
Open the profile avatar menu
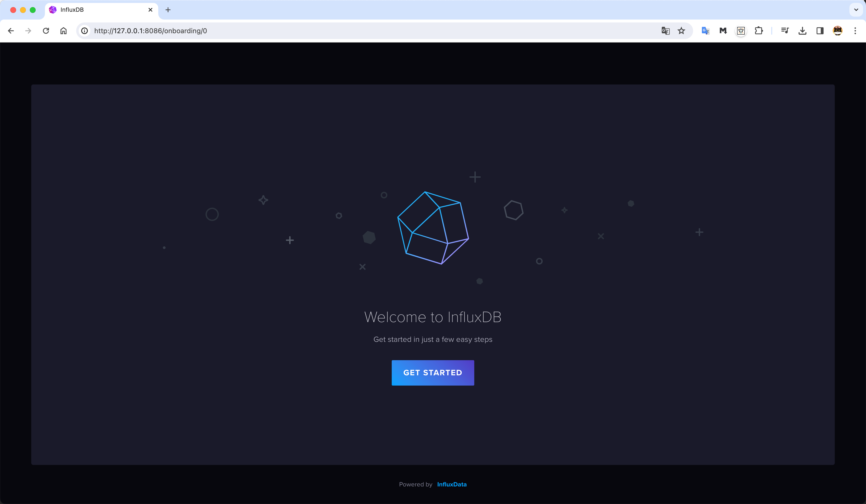(x=838, y=31)
